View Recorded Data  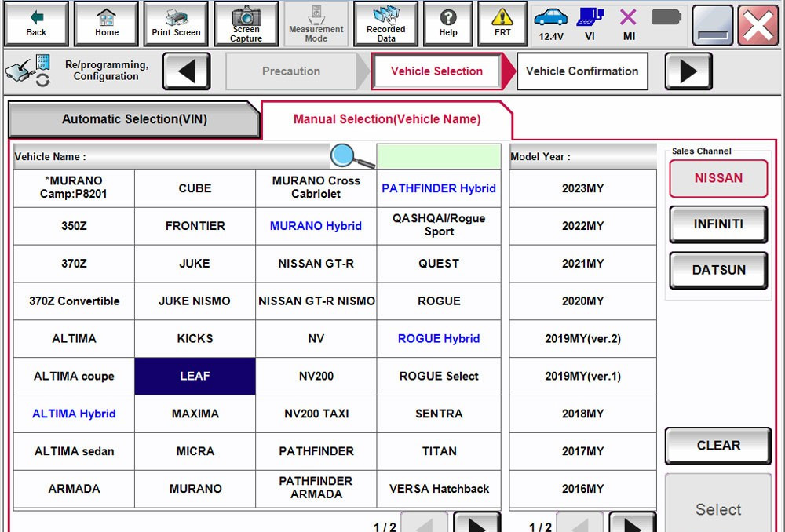coord(385,24)
